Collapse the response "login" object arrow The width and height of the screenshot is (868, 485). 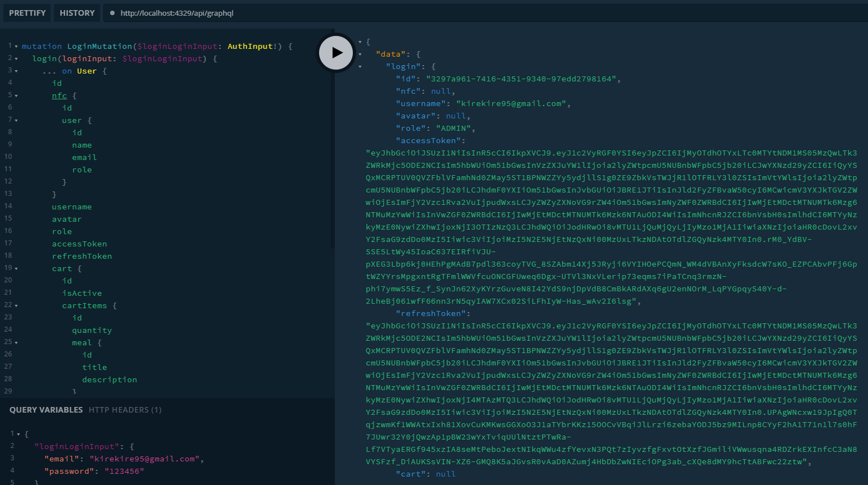[360, 67]
